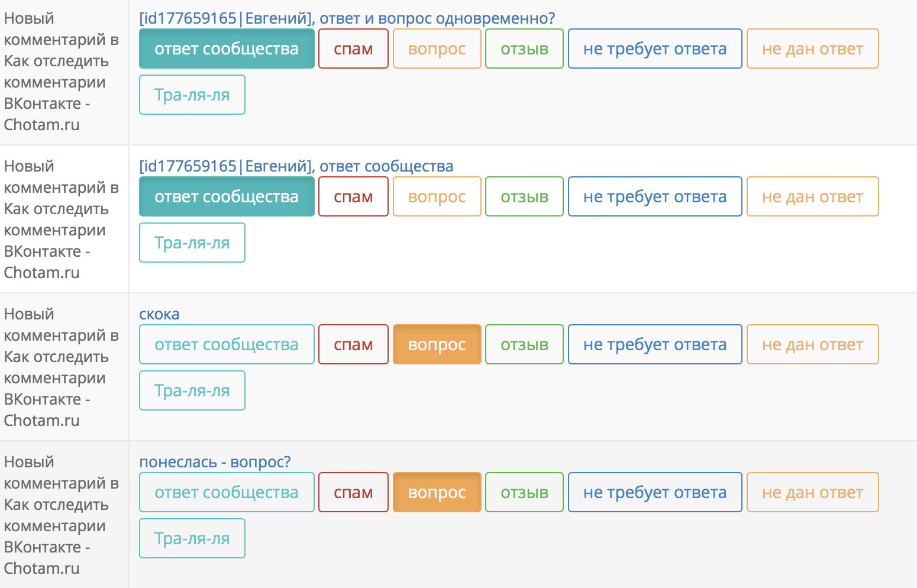Open the 'понеслась - вопрос?' comment link
The width and height of the screenshot is (917, 588).
click(x=215, y=462)
